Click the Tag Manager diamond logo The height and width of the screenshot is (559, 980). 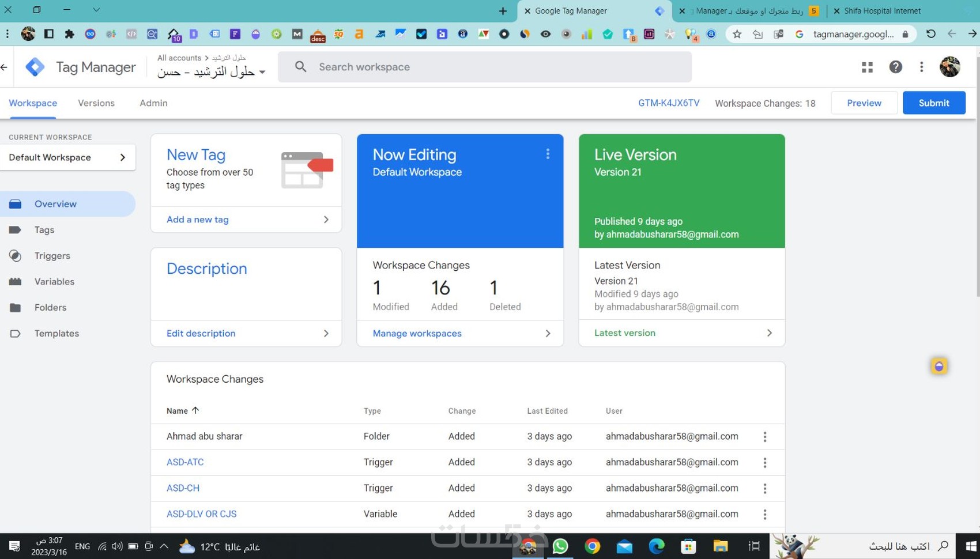coord(35,67)
